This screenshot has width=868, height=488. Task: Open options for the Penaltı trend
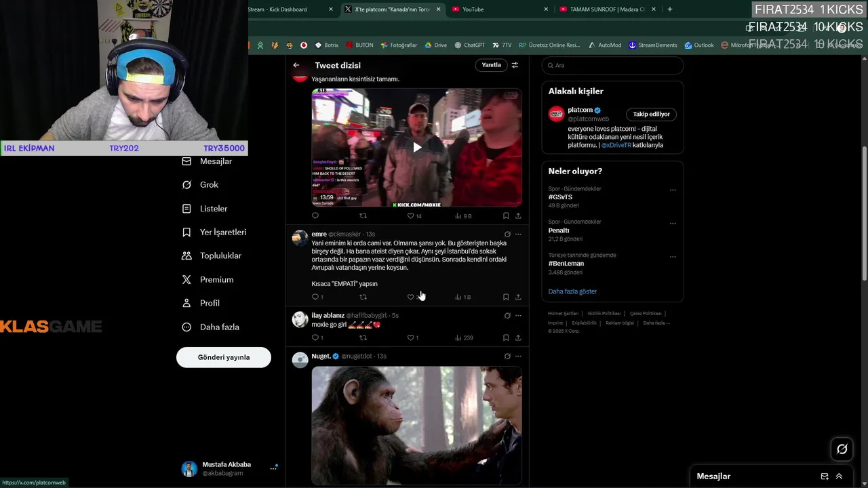coord(673,223)
